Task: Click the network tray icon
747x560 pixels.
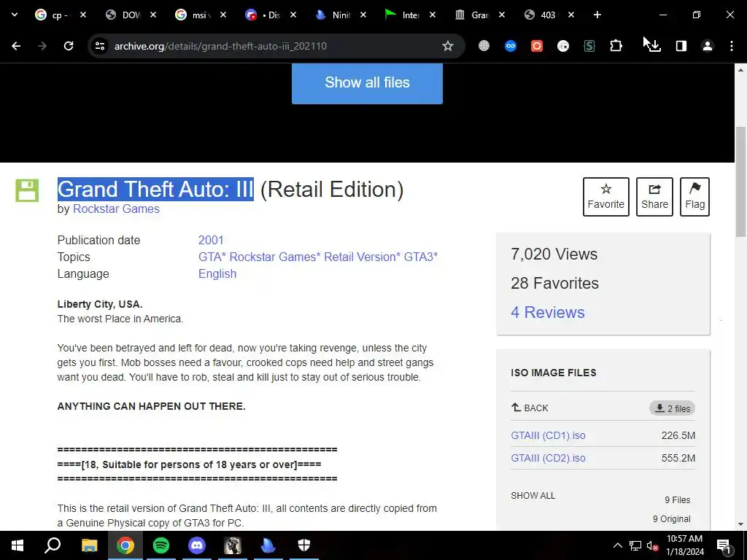Action: pos(635,545)
